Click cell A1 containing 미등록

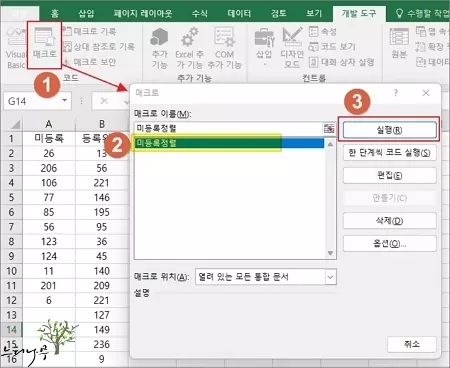(x=49, y=138)
